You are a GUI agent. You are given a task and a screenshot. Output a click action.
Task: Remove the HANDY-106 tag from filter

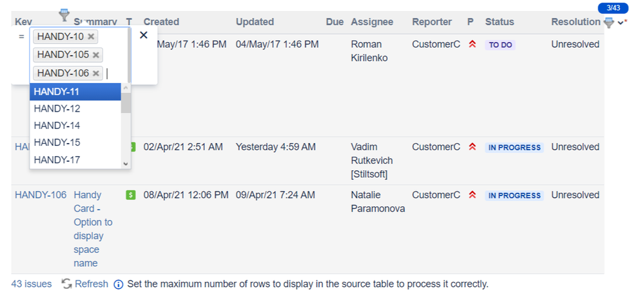[x=96, y=73]
